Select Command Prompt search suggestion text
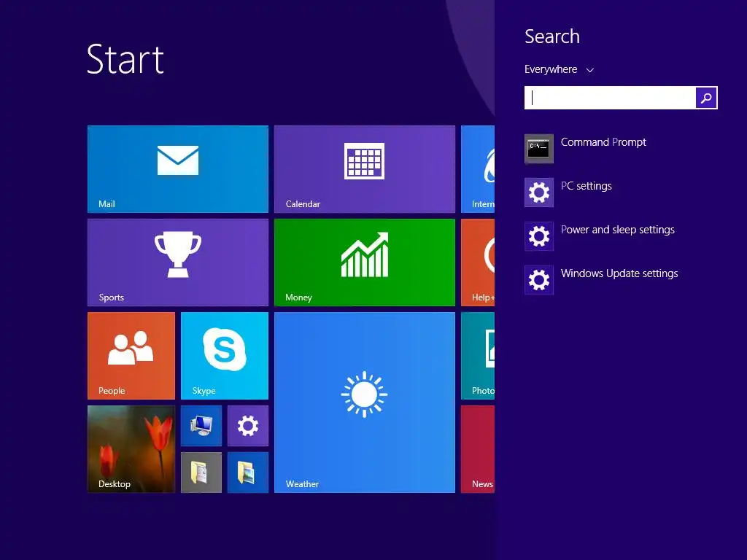Image resolution: width=747 pixels, height=560 pixels. [x=603, y=142]
